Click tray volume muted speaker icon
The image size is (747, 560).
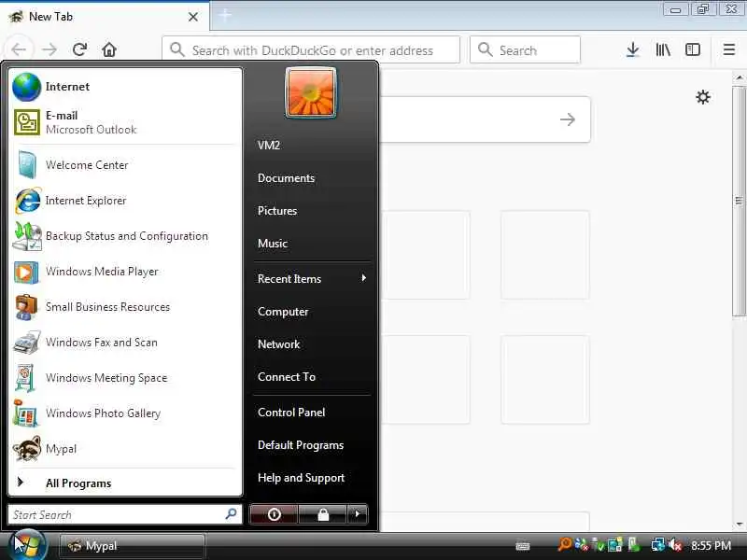(x=674, y=545)
